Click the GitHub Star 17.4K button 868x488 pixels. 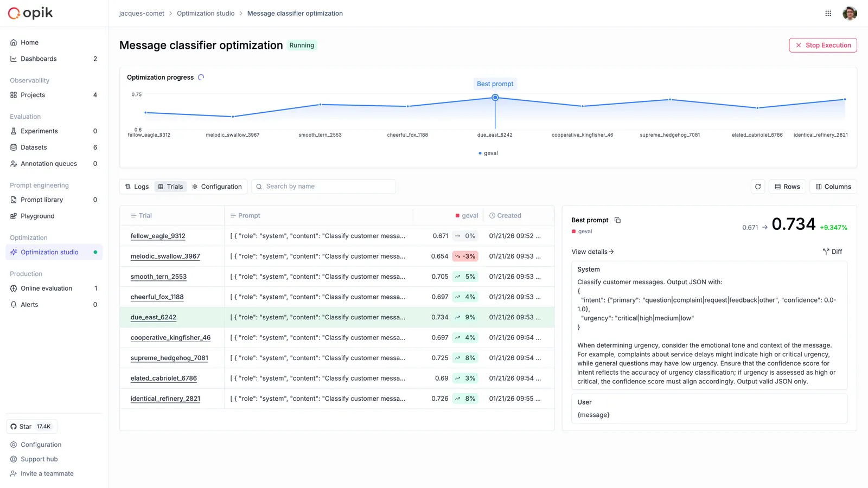[x=31, y=427]
